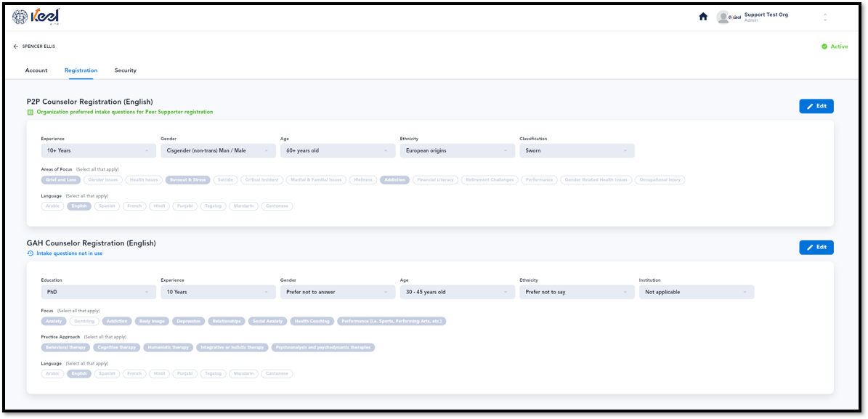Open Institution dropdown showing Not applicable
The width and height of the screenshot is (868, 419).
click(697, 292)
